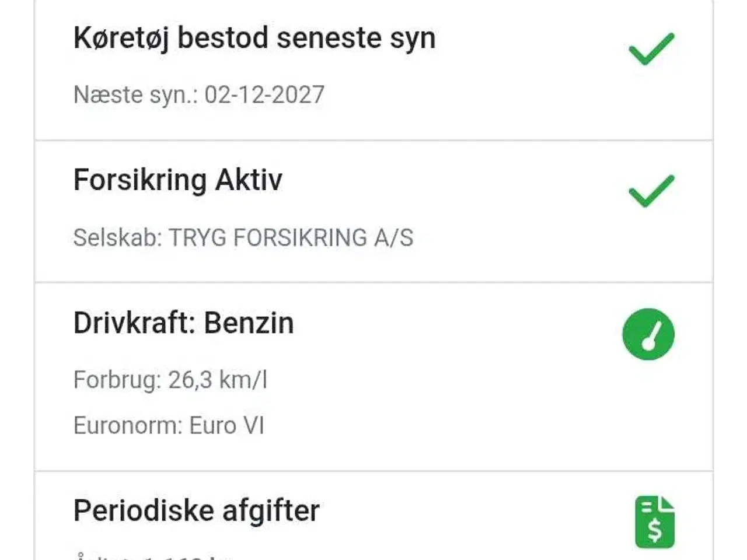This screenshot has width=747, height=560.
Task: Click the date 02-12-2027
Action: [x=264, y=94]
